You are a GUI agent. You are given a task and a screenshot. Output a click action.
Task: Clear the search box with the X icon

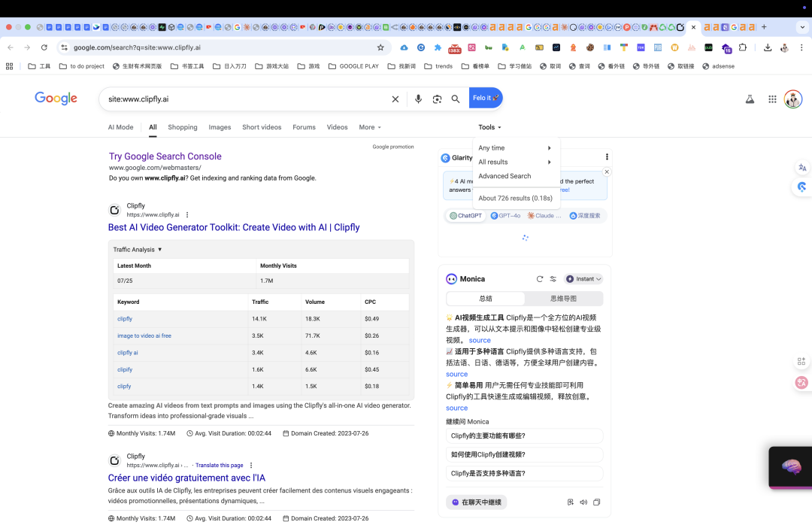(x=395, y=99)
